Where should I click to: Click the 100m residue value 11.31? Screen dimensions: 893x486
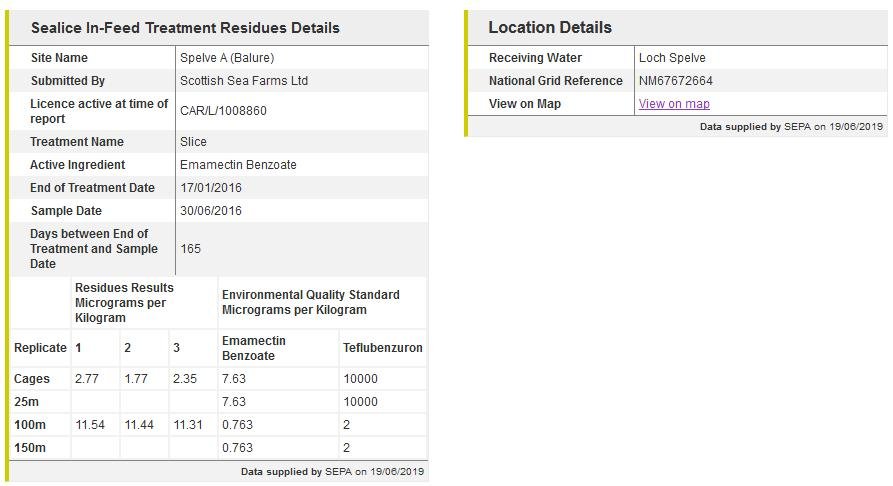pyautogui.click(x=188, y=425)
